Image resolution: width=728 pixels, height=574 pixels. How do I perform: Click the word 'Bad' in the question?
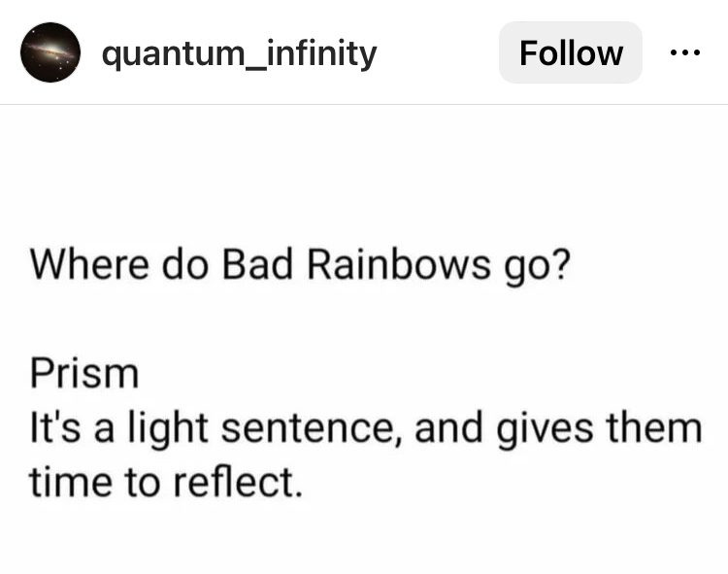[x=257, y=264]
